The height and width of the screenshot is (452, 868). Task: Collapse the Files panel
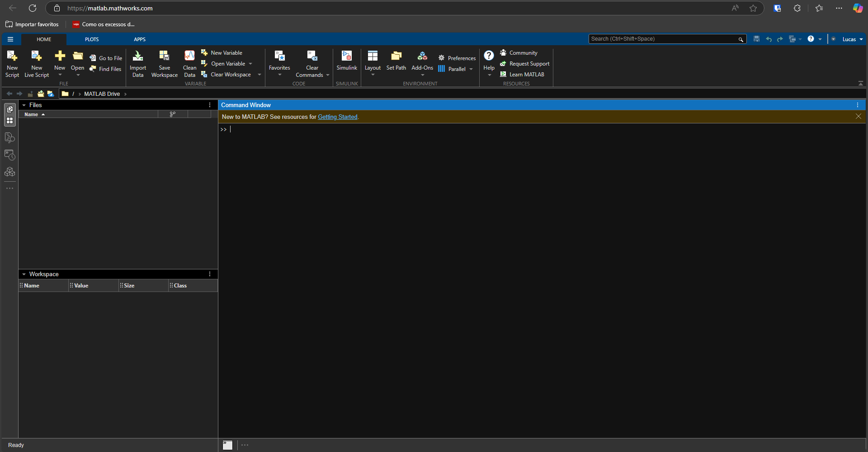coord(24,105)
